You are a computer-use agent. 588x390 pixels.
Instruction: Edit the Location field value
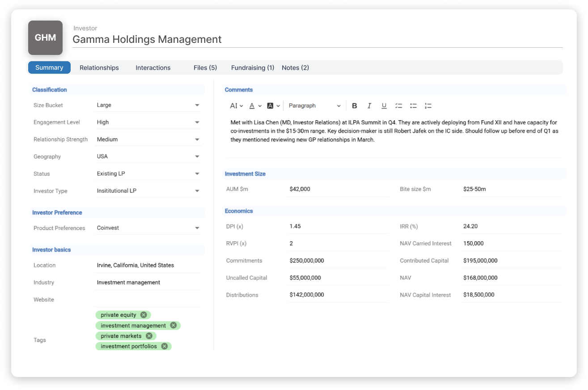[148, 265]
